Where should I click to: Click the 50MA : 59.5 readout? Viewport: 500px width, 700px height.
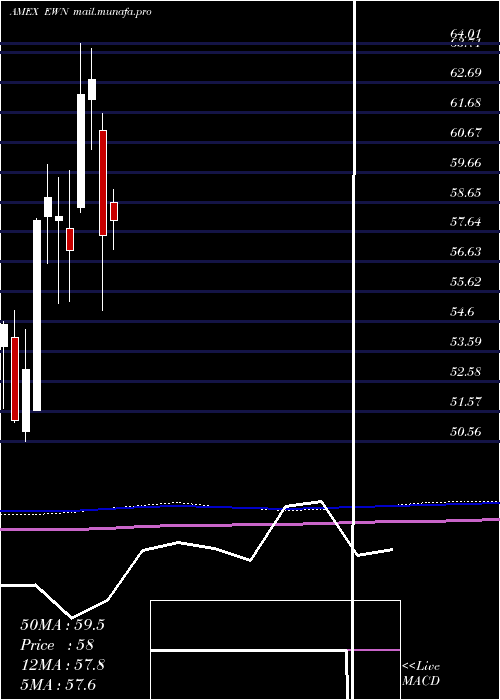[62, 625]
